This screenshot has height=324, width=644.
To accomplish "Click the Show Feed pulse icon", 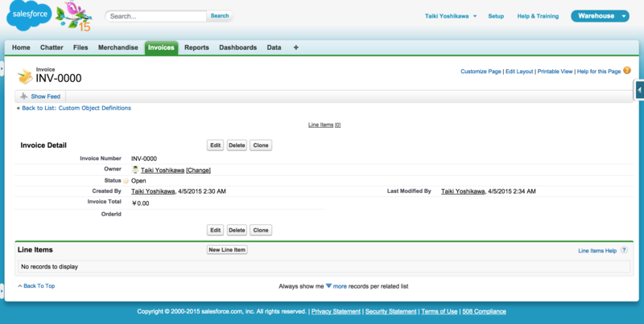I will pos(24,96).
